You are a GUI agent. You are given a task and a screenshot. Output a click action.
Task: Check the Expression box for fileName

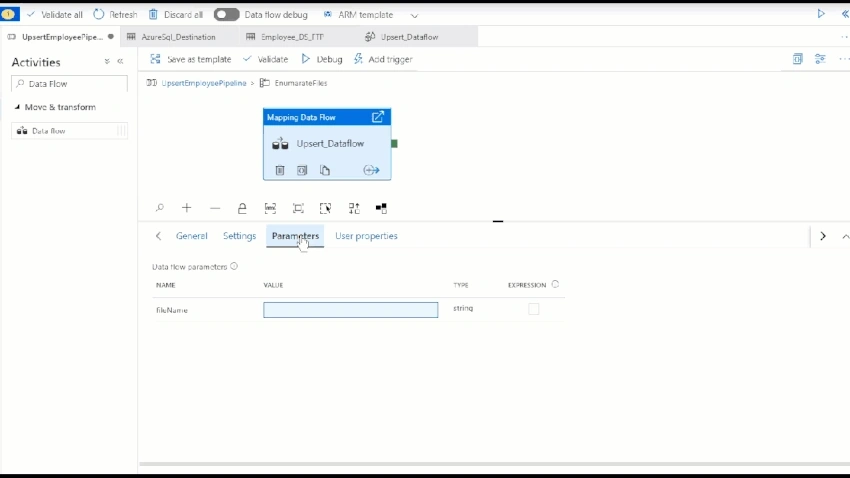(x=533, y=309)
